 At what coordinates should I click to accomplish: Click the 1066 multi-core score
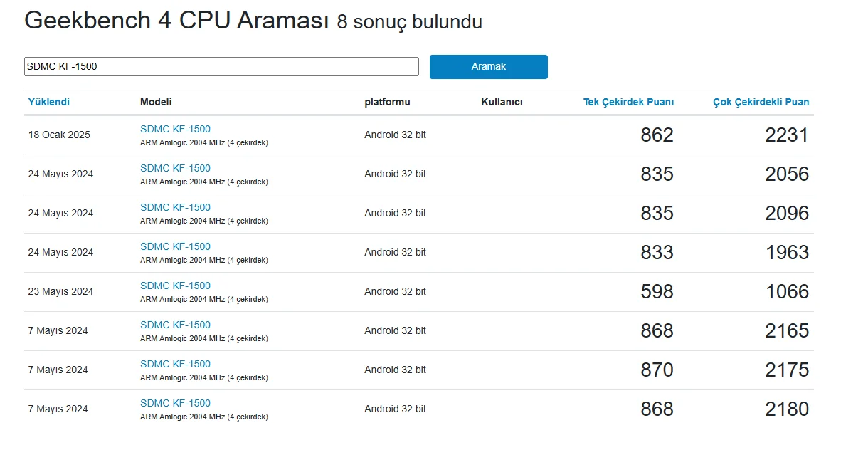coord(787,292)
